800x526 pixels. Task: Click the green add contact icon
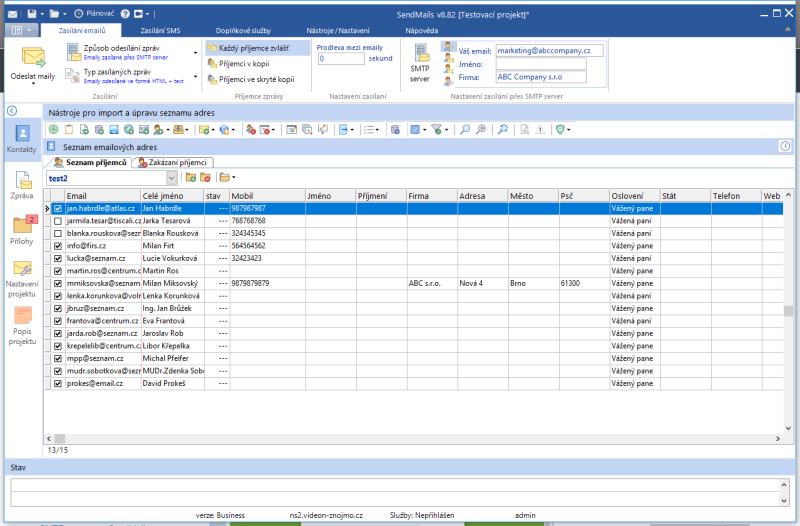tap(53, 130)
